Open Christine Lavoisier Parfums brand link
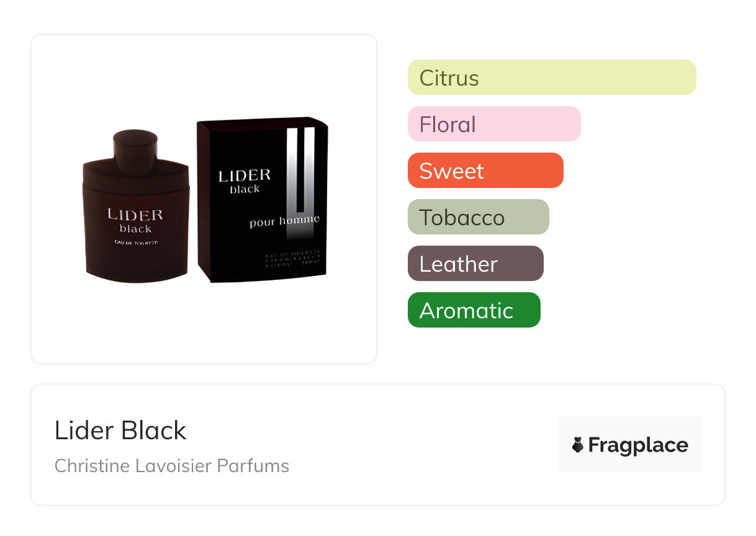Image resolution: width=756 pixels, height=536 pixels. pyautogui.click(x=171, y=465)
